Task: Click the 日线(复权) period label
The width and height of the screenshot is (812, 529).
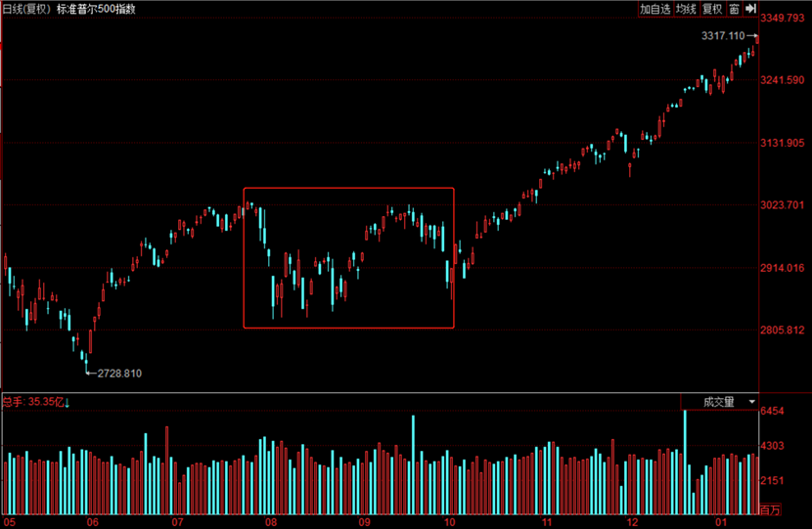Action: pos(27,9)
